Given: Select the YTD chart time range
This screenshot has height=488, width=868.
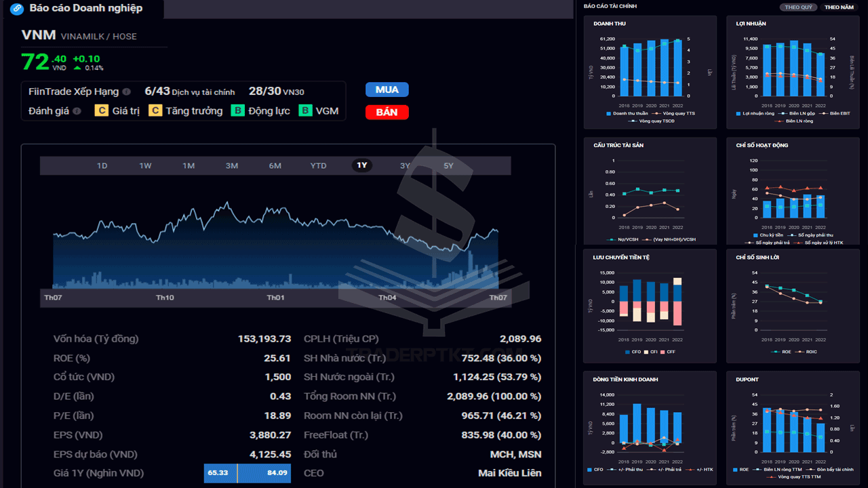Looking at the screenshot, I should point(318,165).
